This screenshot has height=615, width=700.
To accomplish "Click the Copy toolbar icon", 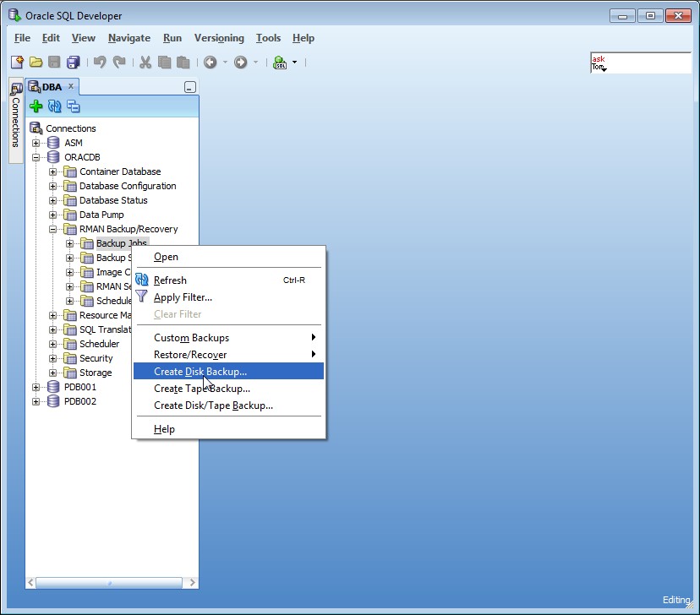I will pos(164,62).
